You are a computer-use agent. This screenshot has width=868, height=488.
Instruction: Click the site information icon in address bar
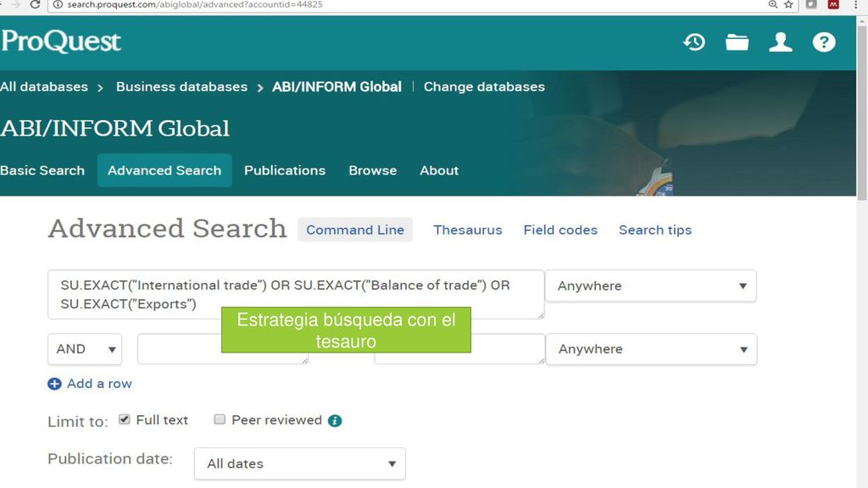(57, 4)
